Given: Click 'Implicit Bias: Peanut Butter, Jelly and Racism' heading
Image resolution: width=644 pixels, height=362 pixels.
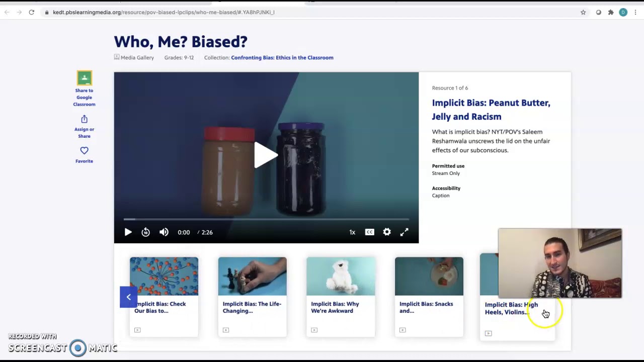Looking at the screenshot, I should pyautogui.click(x=491, y=110).
